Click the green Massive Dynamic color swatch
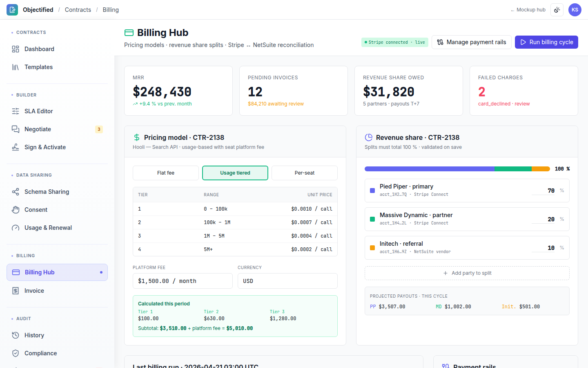 [372, 219]
